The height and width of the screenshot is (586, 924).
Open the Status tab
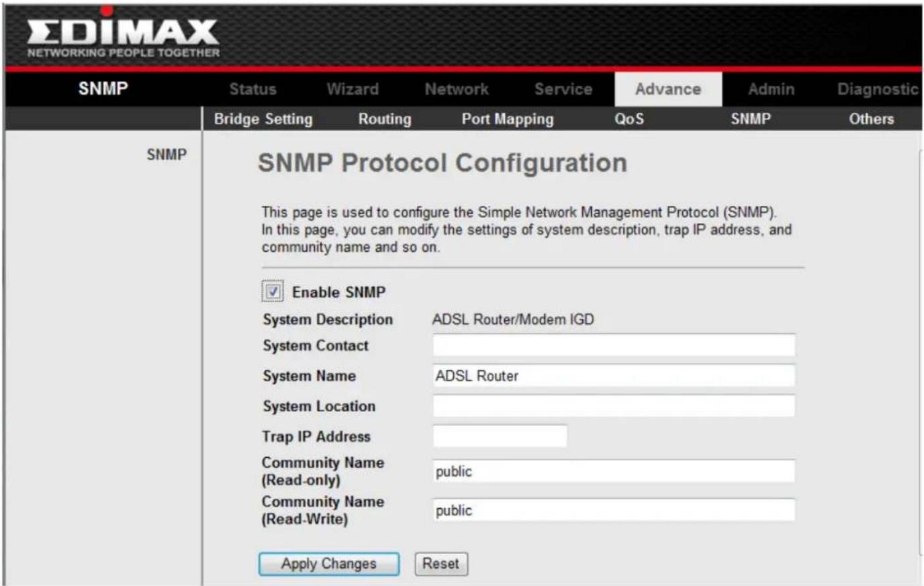[252, 89]
